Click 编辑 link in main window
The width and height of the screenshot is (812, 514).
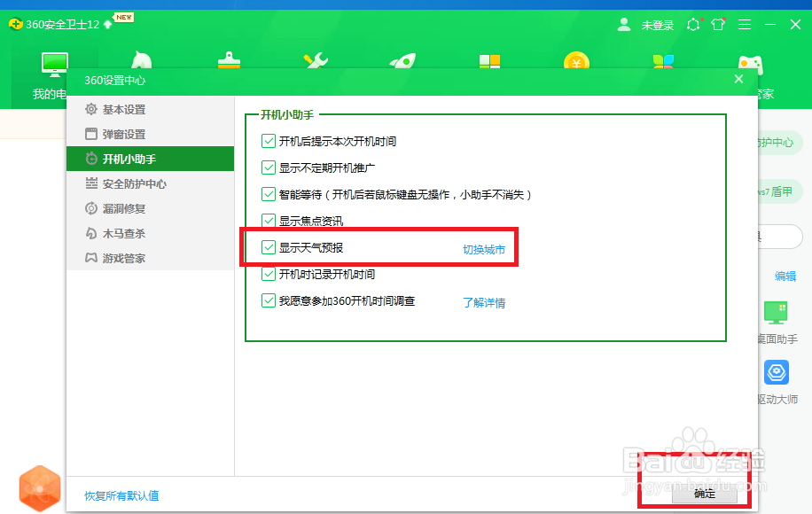click(785, 276)
